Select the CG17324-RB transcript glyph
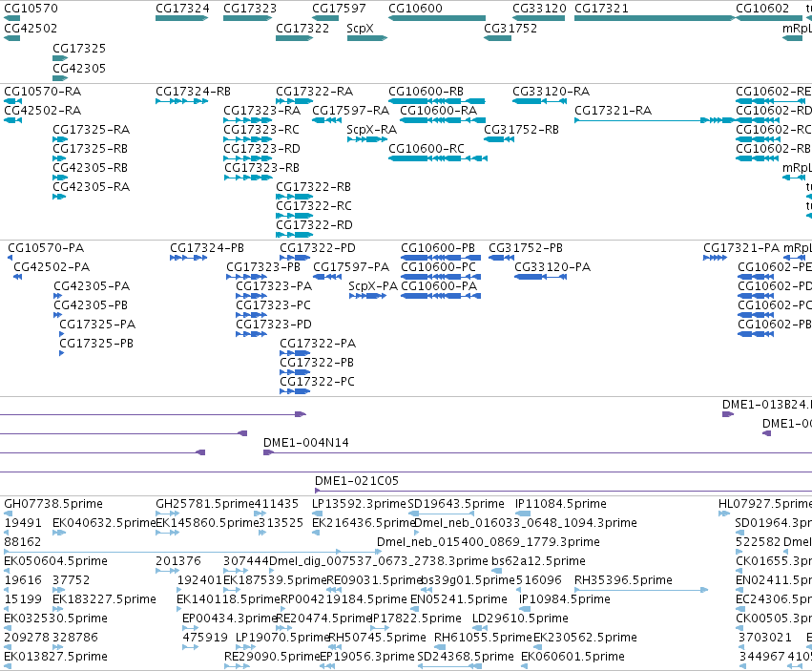 point(181,101)
